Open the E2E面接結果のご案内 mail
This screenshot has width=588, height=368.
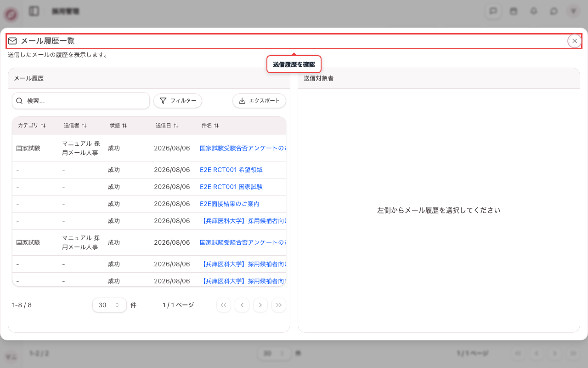230,204
